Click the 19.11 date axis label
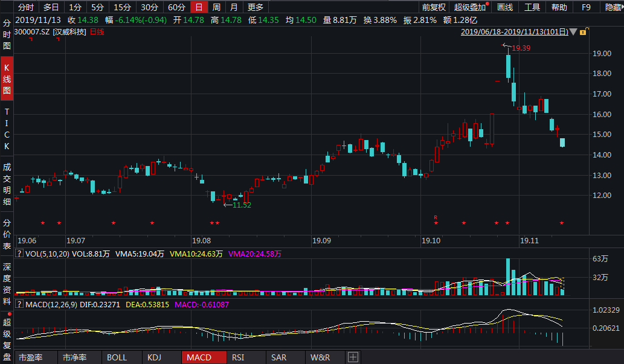Screen dimensions: 624x364 529,241
